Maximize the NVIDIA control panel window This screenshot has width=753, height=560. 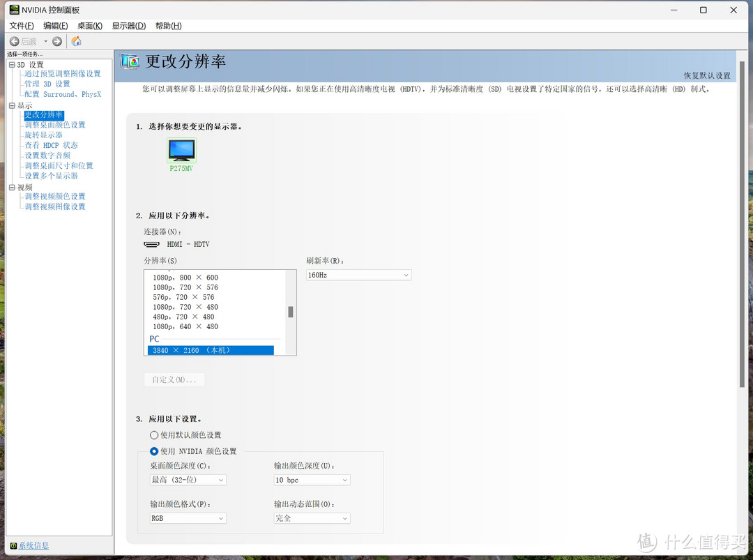703,10
